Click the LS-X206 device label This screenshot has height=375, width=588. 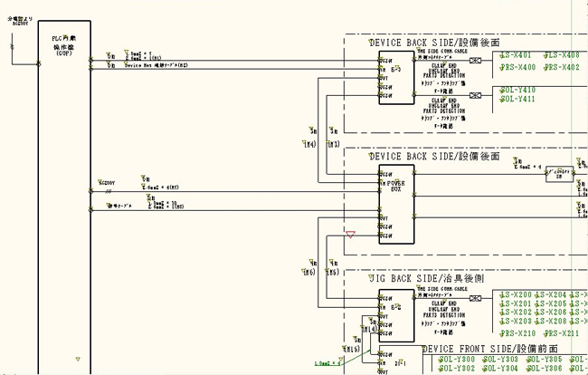click(551, 312)
